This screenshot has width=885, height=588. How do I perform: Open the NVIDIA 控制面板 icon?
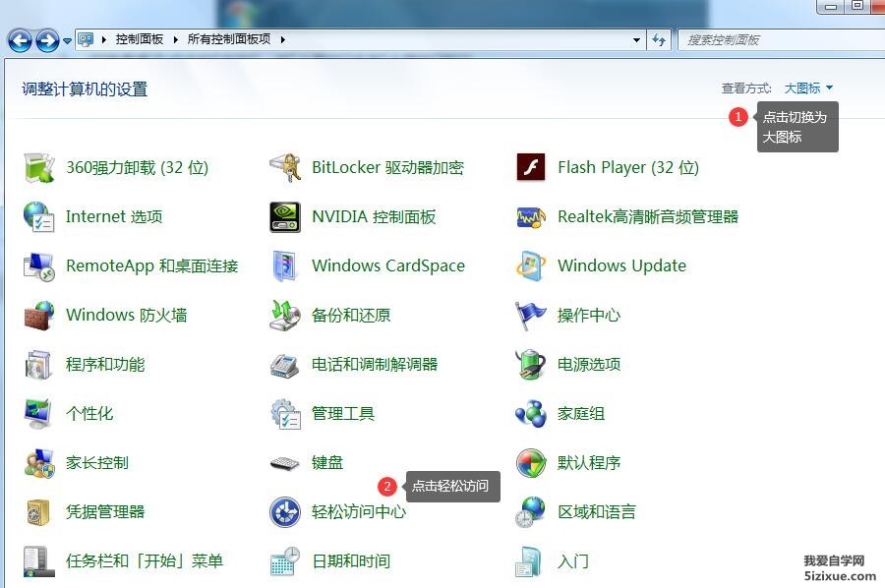pos(285,216)
